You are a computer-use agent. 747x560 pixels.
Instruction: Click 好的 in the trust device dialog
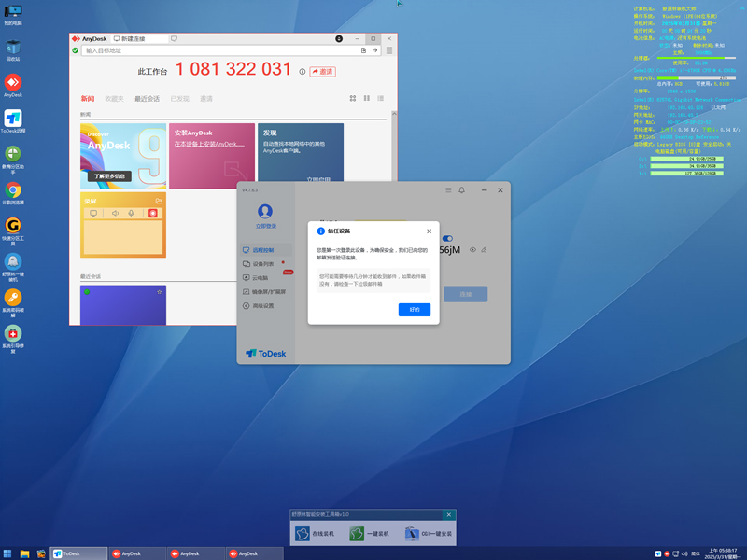415,310
